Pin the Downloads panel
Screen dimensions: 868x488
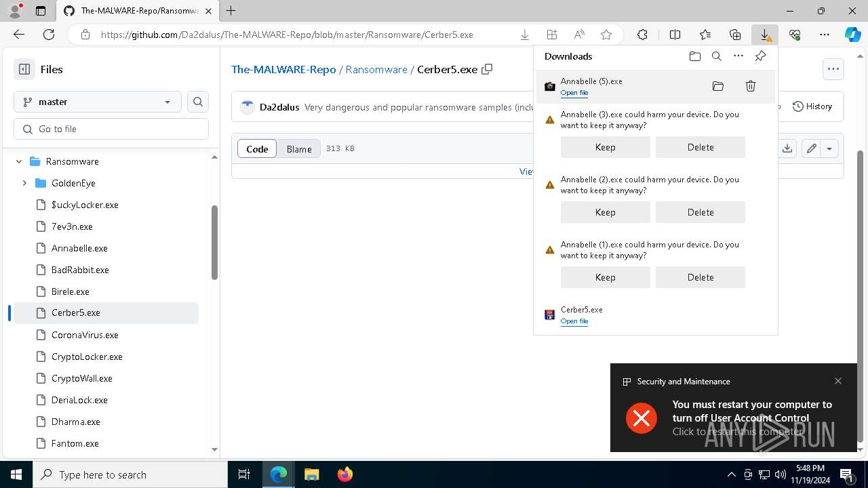pos(761,56)
